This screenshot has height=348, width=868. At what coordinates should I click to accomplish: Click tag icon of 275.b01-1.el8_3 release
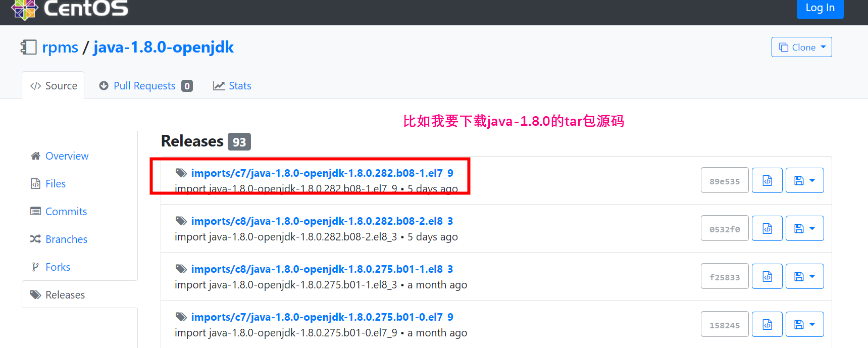click(181, 269)
